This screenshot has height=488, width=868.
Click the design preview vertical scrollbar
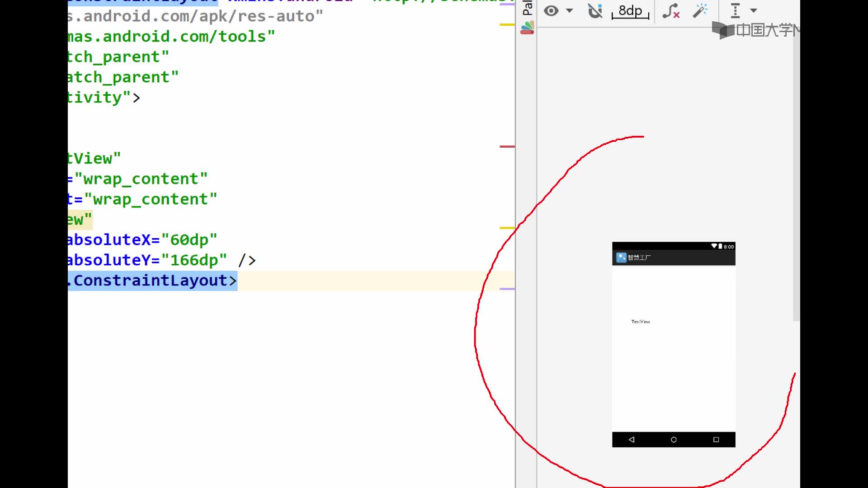pos(796,174)
